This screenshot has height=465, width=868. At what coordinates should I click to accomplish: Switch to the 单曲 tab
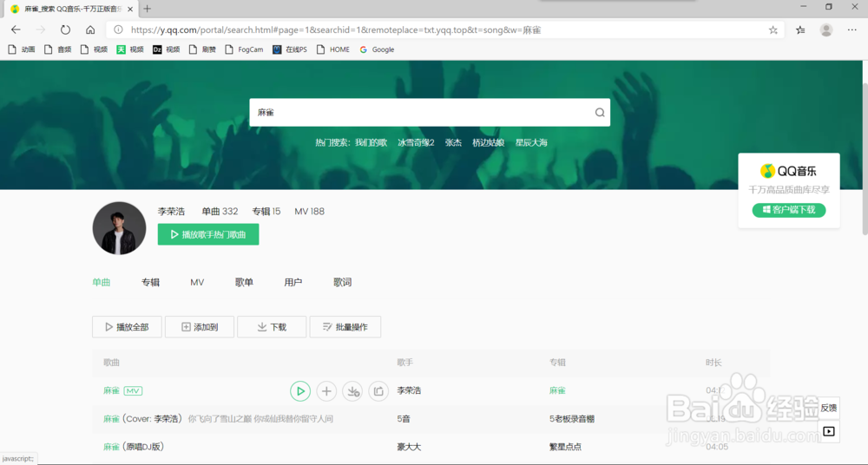coord(102,282)
